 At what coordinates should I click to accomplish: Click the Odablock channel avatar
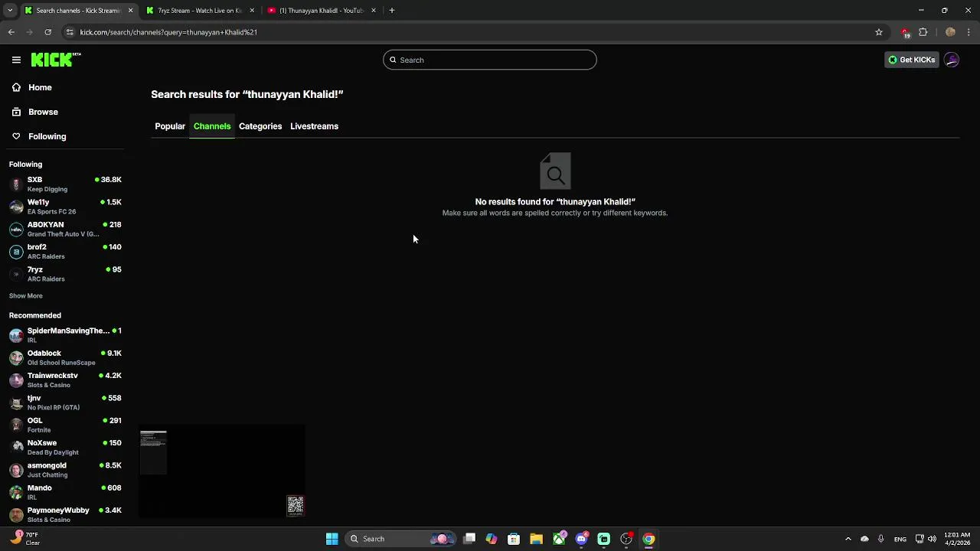pyautogui.click(x=16, y=357)
